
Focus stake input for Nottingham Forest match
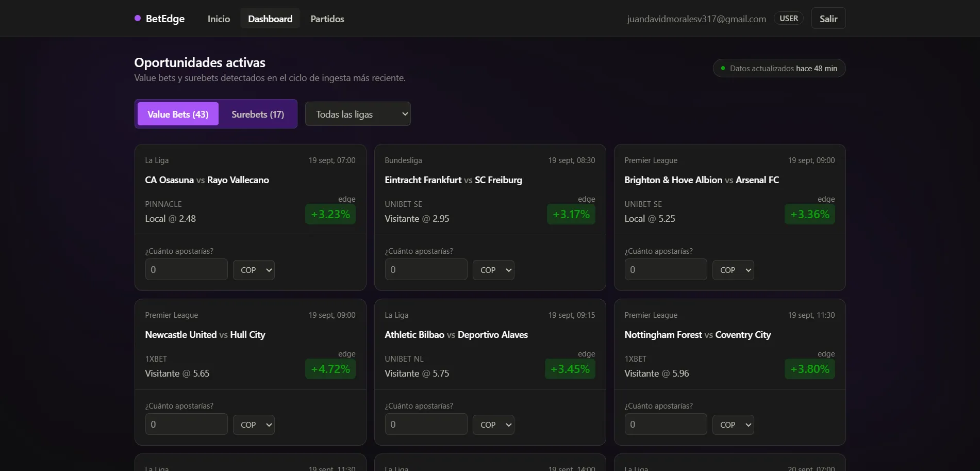(666, 425)
